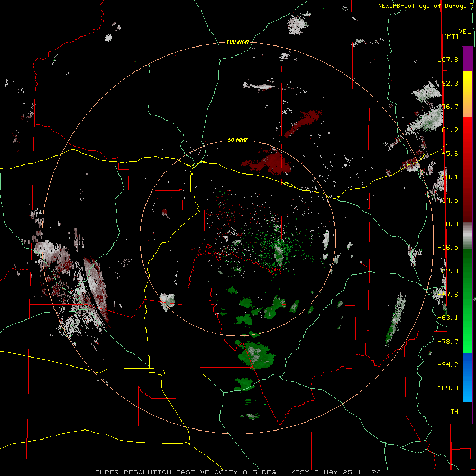Click the 76.7 velocity scale value
The height and width of the screenshot is (476, 476).
coord(450,106)
